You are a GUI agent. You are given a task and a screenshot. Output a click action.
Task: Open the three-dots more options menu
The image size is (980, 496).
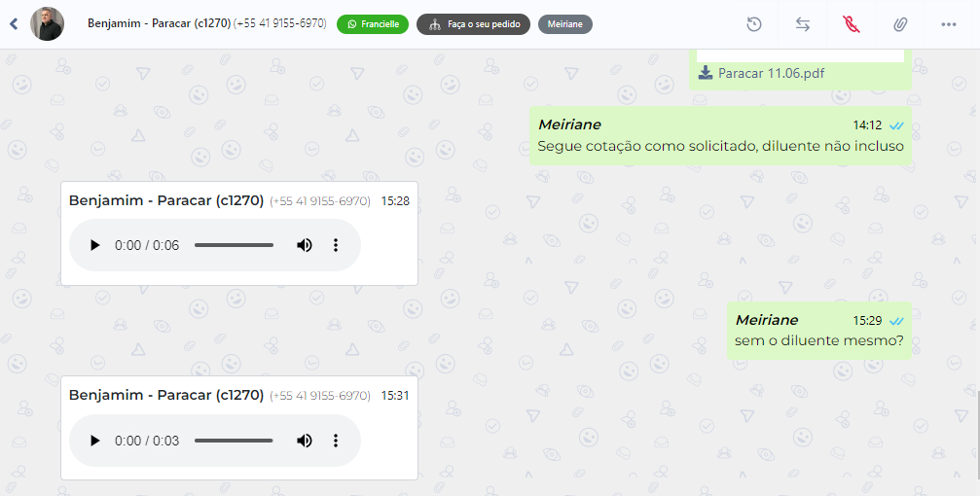pos(948,24)
